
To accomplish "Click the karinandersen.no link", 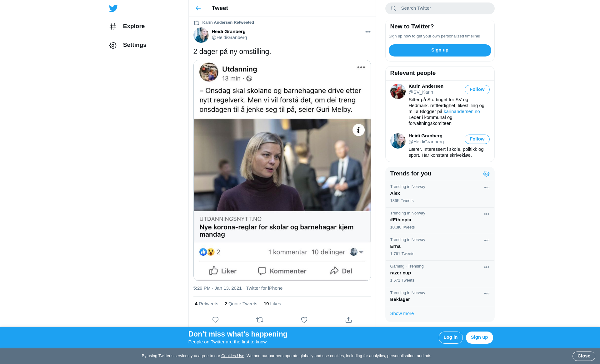I will (x=462, y=111).
